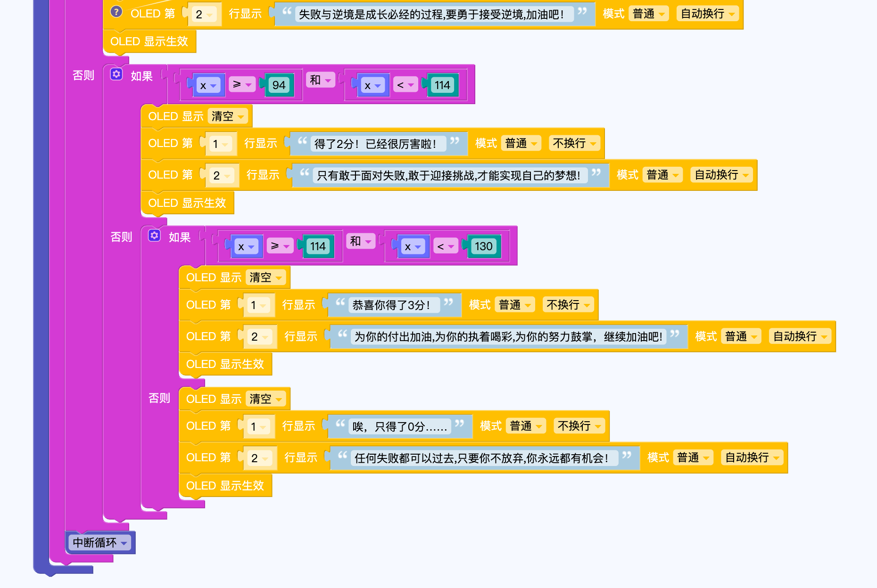Open 自动换行 dropdown on 为你的付出加油 row
877x588 pixels.
click(x=800, y=336)
